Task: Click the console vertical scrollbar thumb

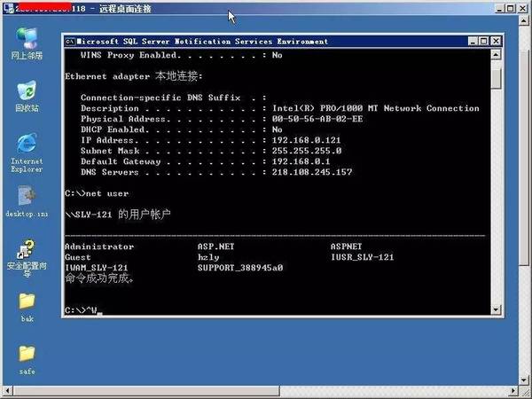Action: 496,78
